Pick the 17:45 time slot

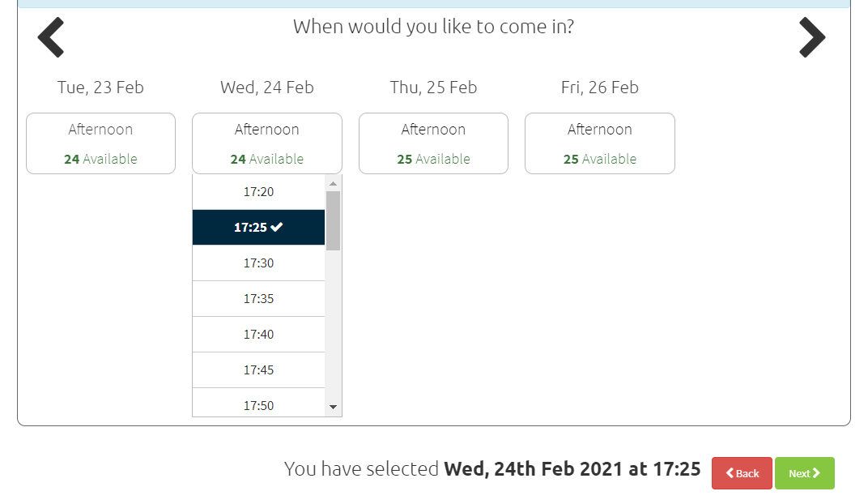[x=258, y=370]
